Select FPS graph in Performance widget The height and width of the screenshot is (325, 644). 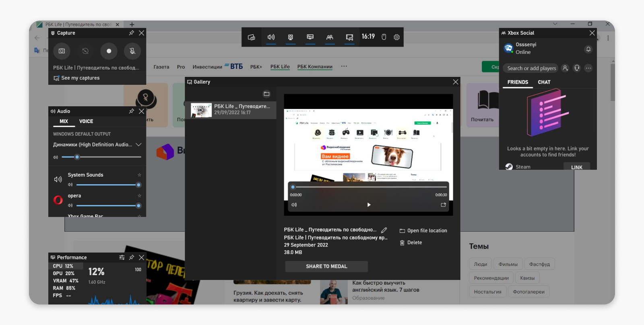(66, 295)
